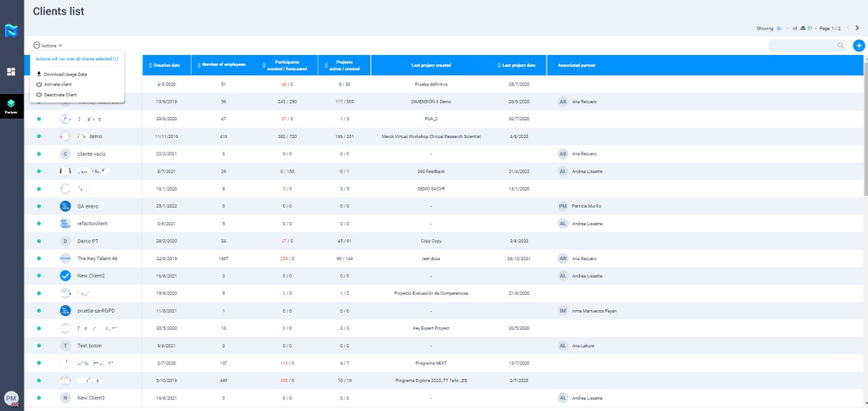Go to the next page arrow
Viewport: 868px width, 411px height.
click(x=857, y=28)
